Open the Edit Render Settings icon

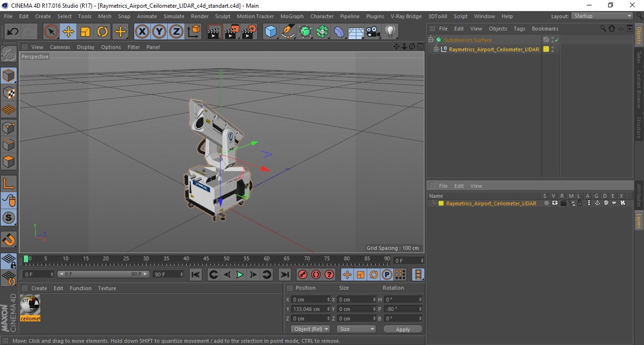tap(249, 32)
